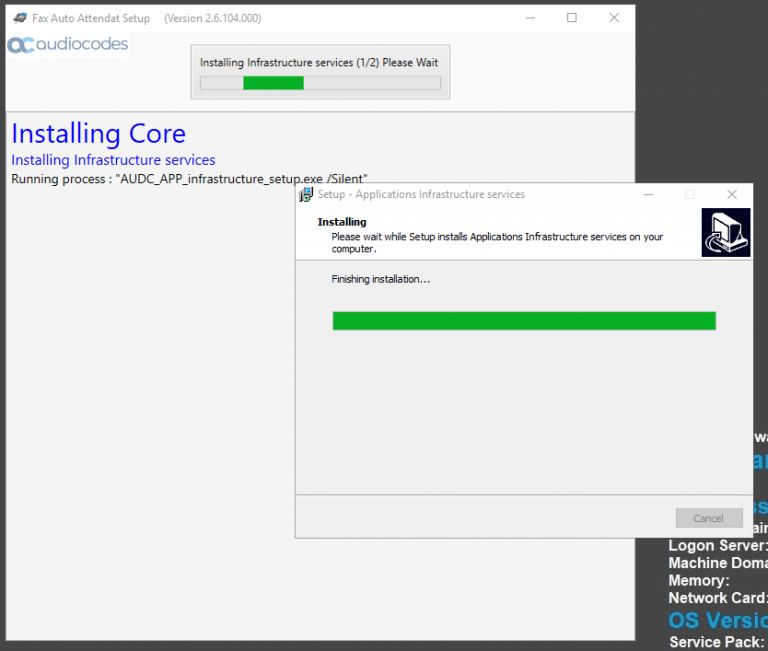Click the setup wizard computer image

pyautogui.click(x=725, y=233)
